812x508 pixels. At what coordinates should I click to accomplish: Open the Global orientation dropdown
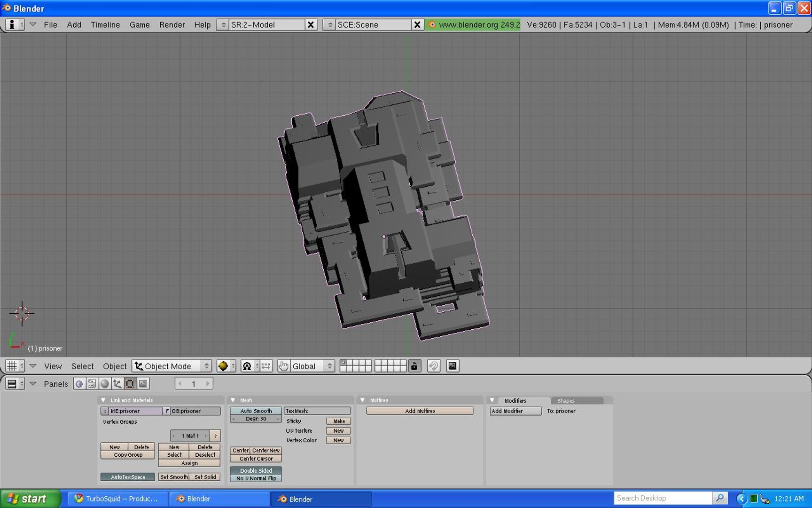click(x=312, y=366)
